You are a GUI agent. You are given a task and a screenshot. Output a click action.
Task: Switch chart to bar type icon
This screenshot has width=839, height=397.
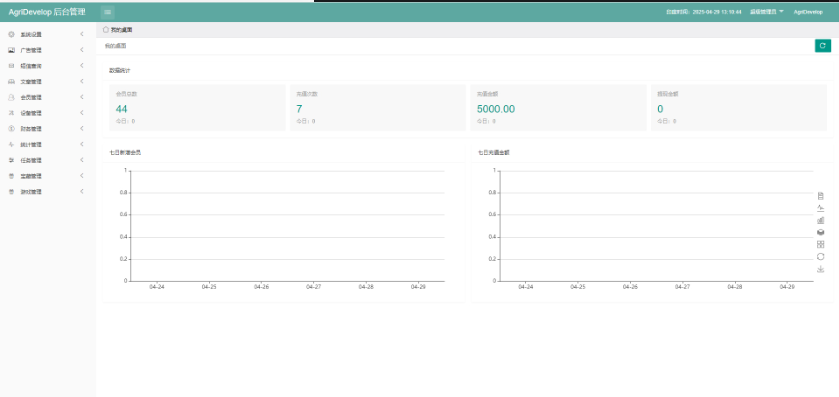point(821,220)
